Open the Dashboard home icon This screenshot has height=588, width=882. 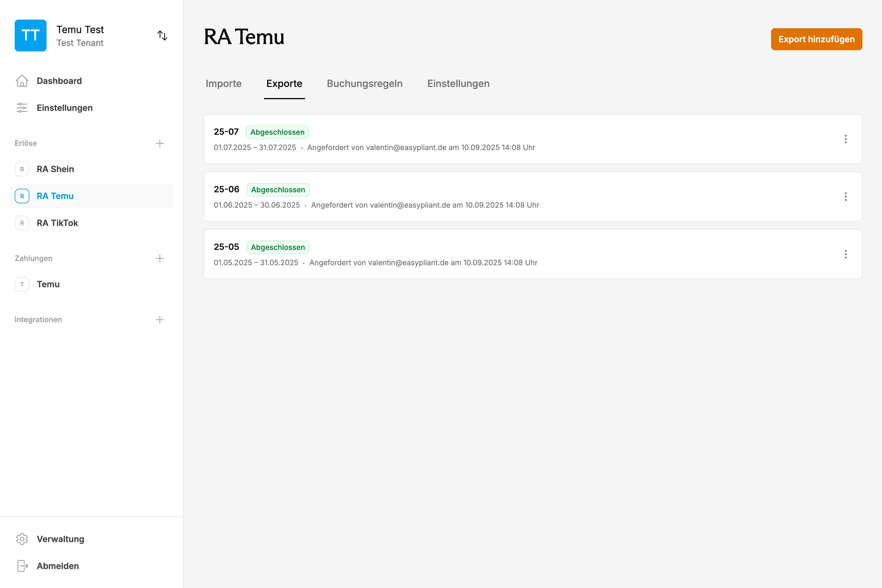click(x=22, y=81)
